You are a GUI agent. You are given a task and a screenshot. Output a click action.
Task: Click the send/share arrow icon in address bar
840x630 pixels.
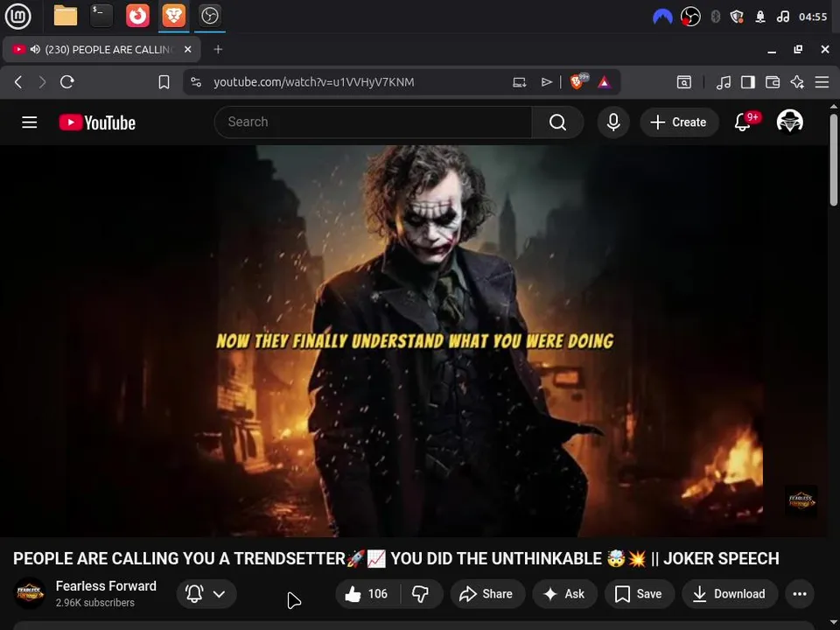[x=546, y=82]
